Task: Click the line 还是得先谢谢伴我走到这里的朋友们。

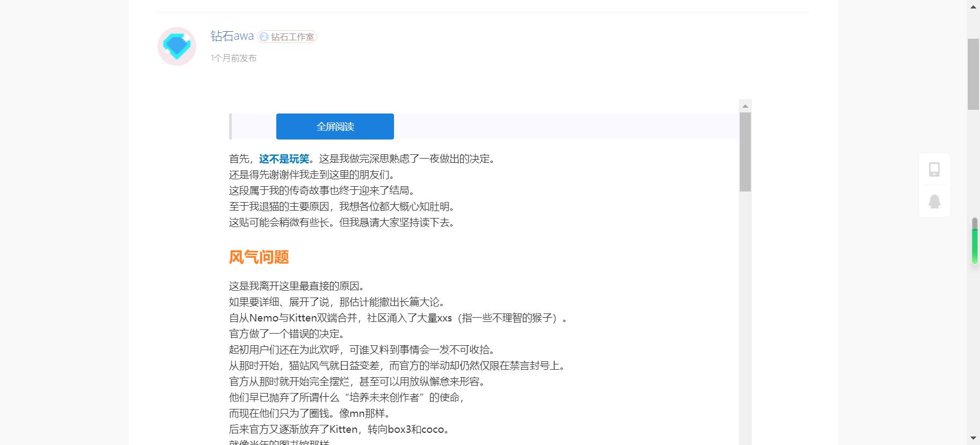Action: tap(312, 174)
